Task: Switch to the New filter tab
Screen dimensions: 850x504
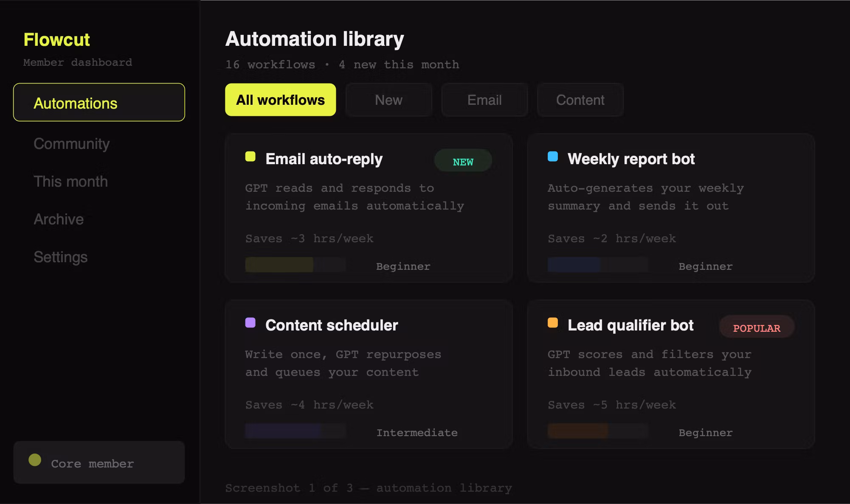Action: (389, 100)
